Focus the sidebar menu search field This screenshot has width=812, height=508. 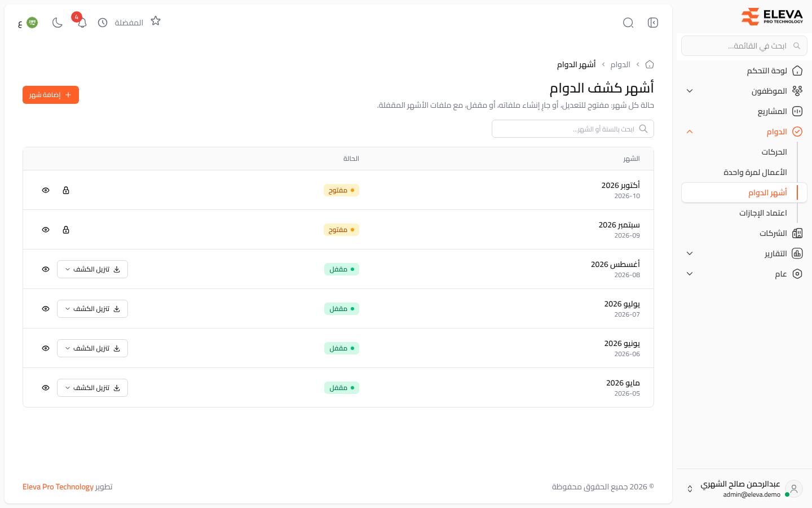click(744, 46)
